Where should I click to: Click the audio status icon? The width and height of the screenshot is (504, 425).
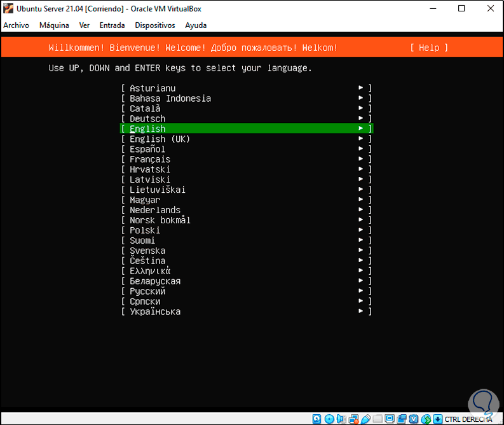point(341,419)
